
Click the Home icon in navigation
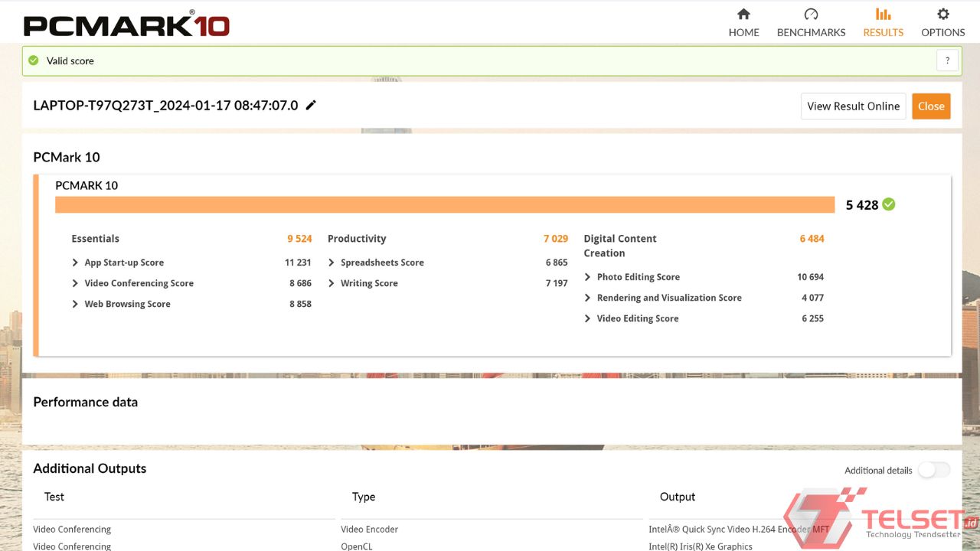(743, 15)
